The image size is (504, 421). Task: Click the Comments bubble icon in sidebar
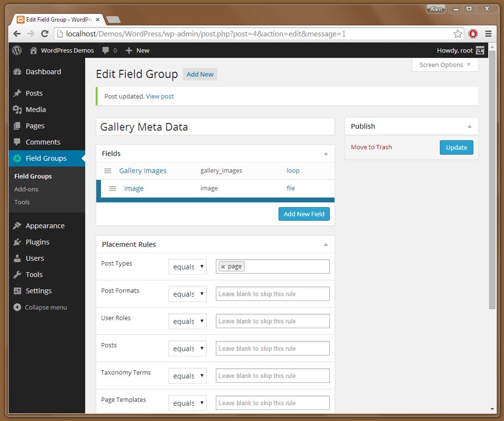pyautogui.click(x=17, y=142)
